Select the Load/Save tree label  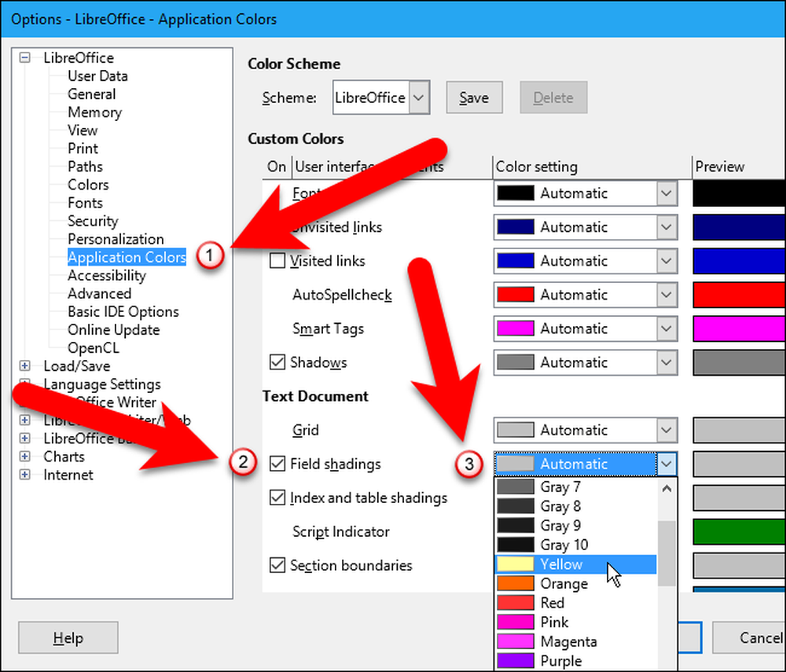click(77, 365)
